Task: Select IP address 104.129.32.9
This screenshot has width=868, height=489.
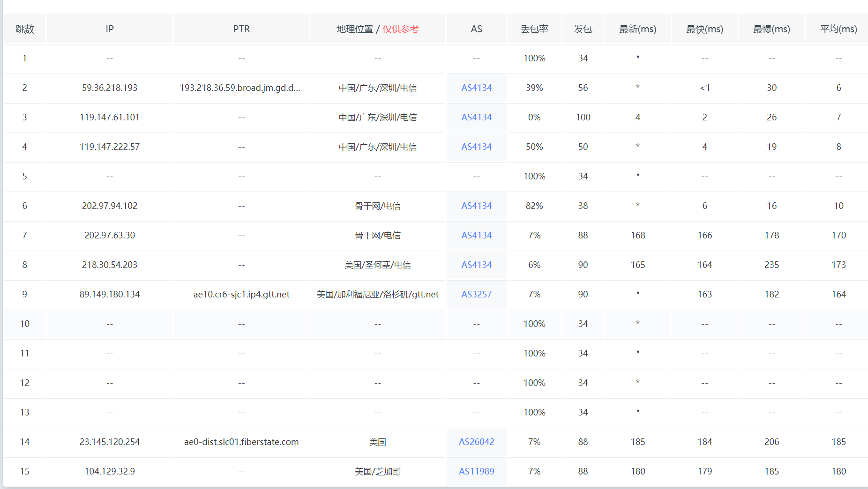Action: (x=110, y=471)
